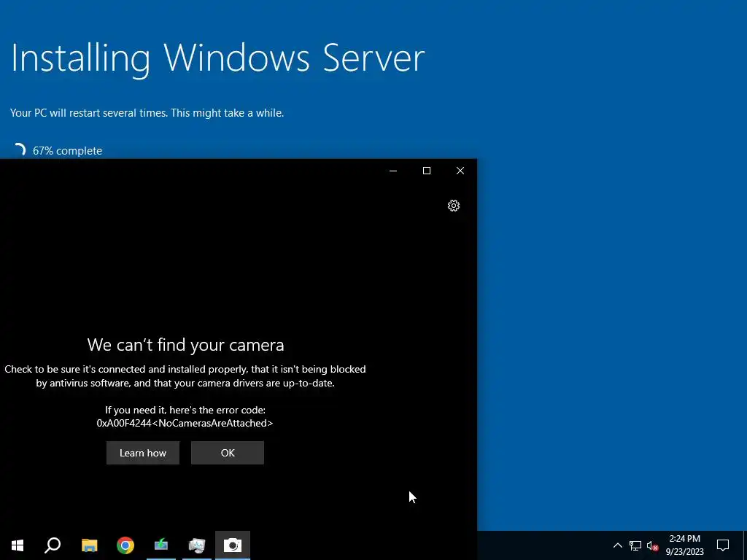The image size is (747, 560).
Task: Launch File Explorer from taskbar
Action: click(89, 545)
